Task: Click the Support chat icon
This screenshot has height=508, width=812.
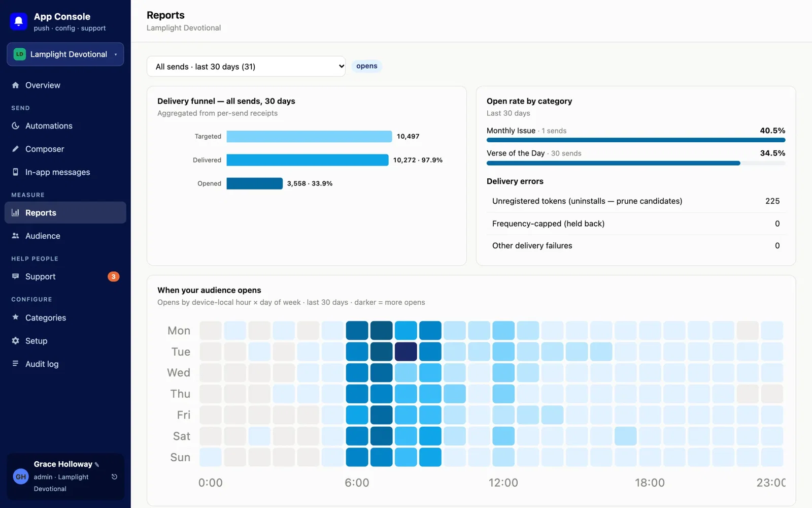Action: click(x=15, y=276)
